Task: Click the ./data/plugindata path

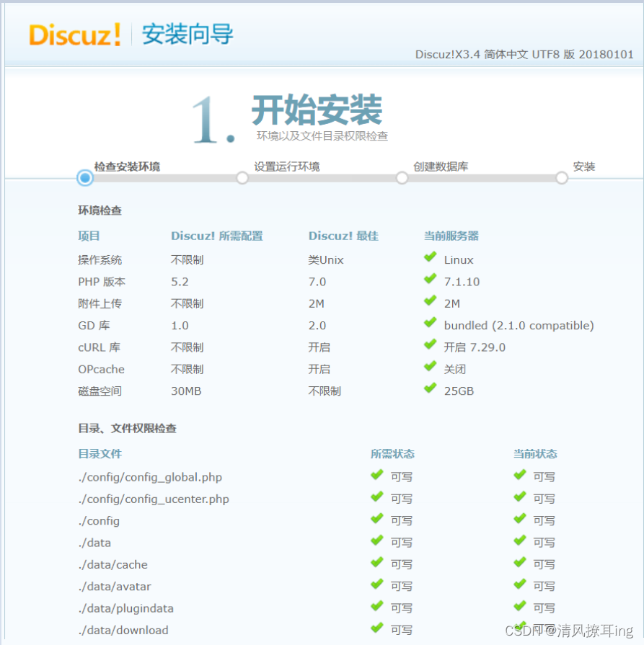Action: pos(125,608)
